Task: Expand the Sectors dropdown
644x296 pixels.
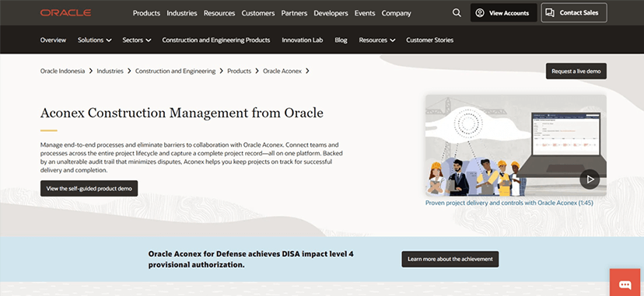Action: pyautogui.click(x=137, y=40)
